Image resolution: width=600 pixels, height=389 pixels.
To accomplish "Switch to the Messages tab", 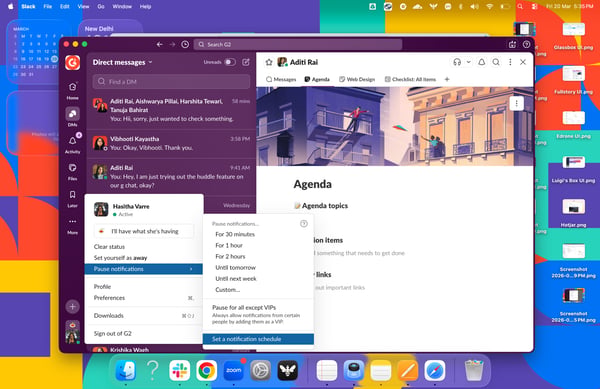I will click(281, 79).
